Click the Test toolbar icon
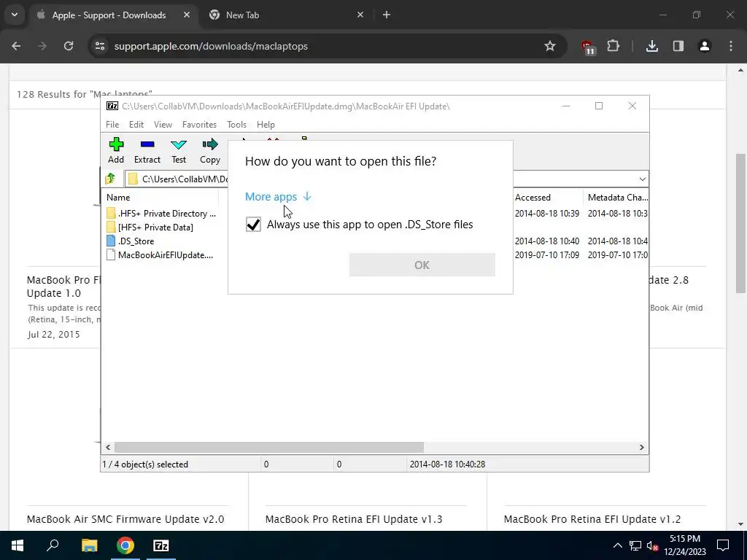The height and width of the screenshot is (560, 747). pos(179,150)
